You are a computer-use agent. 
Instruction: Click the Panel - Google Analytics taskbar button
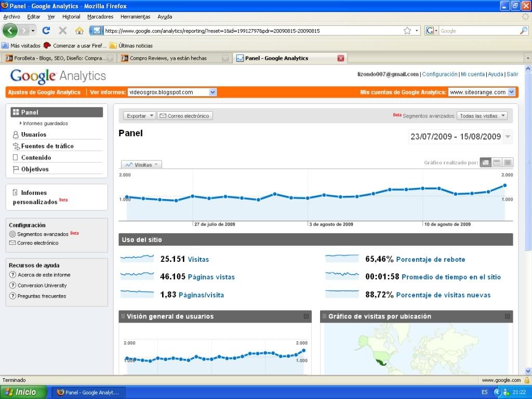88,393
